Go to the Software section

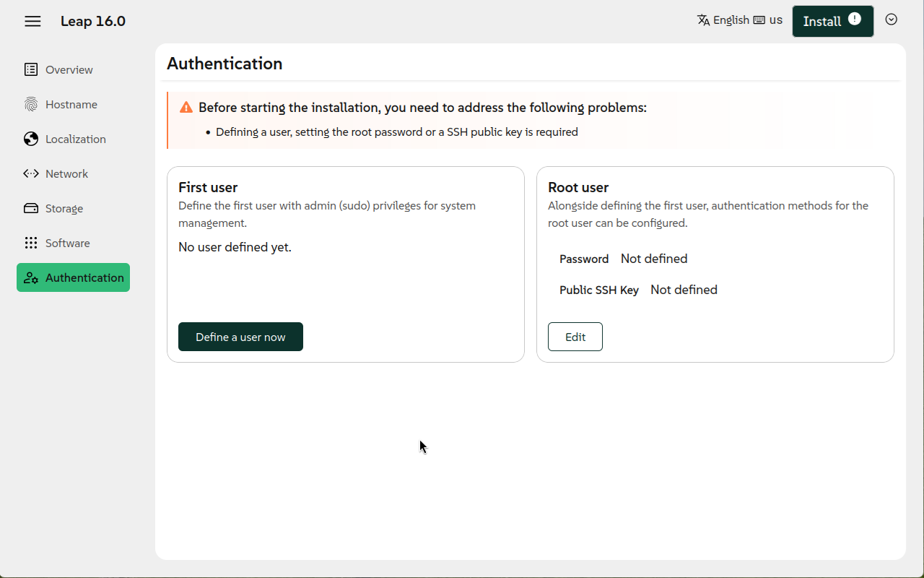(x=67, y=243)
